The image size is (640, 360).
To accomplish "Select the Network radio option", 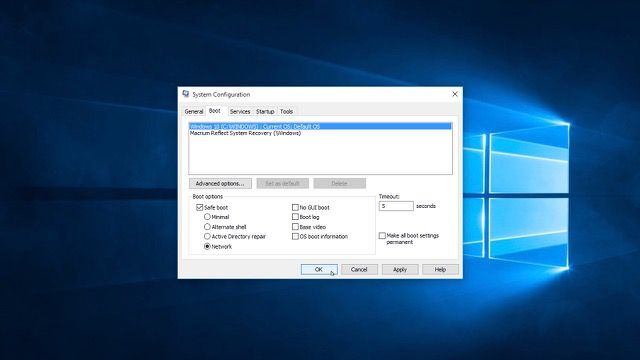I will tap(207, 247).
